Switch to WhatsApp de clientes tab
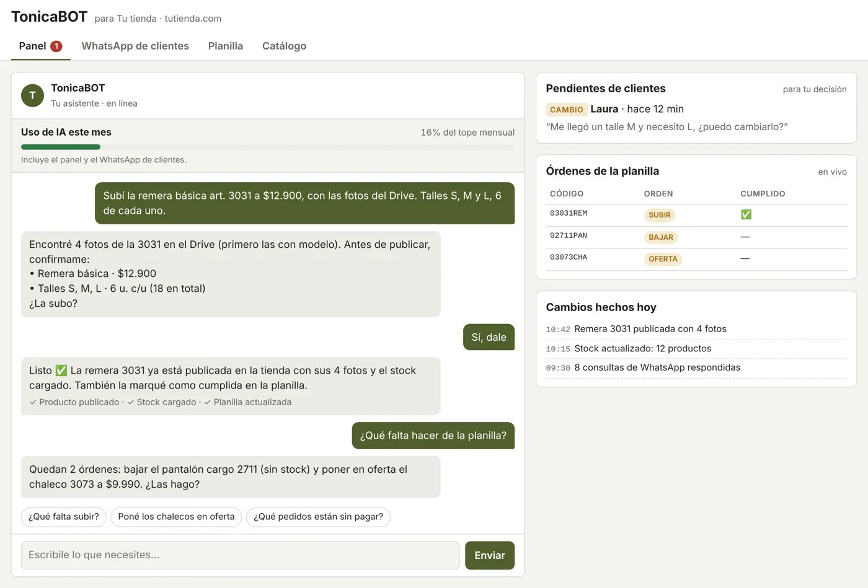The image size is (868, 588). pyautogui.click(x=135, y=46)
